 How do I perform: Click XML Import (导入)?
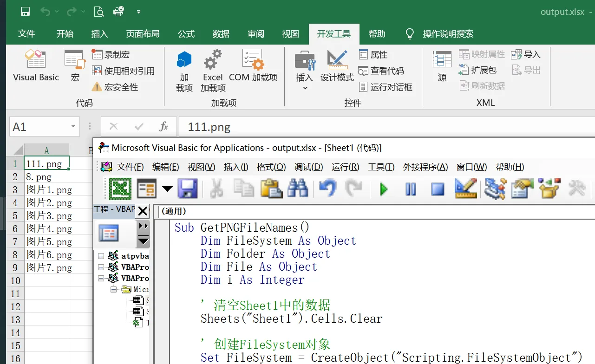click(525, 54)
